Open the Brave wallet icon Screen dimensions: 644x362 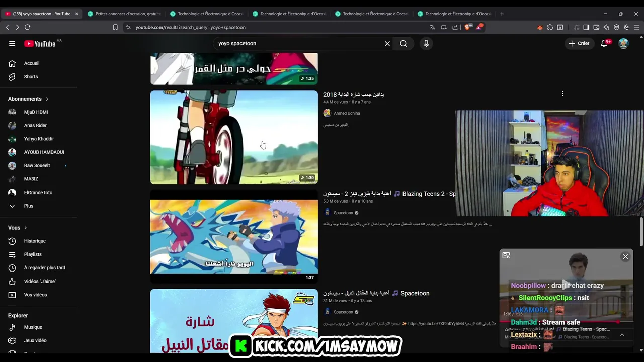point(596,27)
